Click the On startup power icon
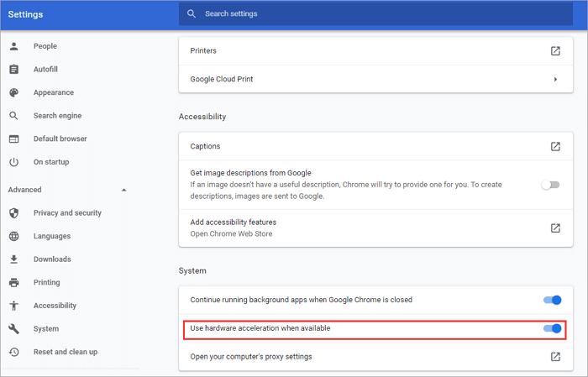Image resolution: width=588 pixels, height=377 pixels. [x=14, y=161]
